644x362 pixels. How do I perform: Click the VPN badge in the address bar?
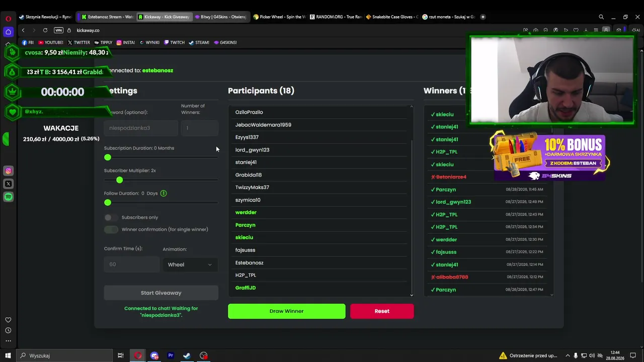[x=58, y=30]
